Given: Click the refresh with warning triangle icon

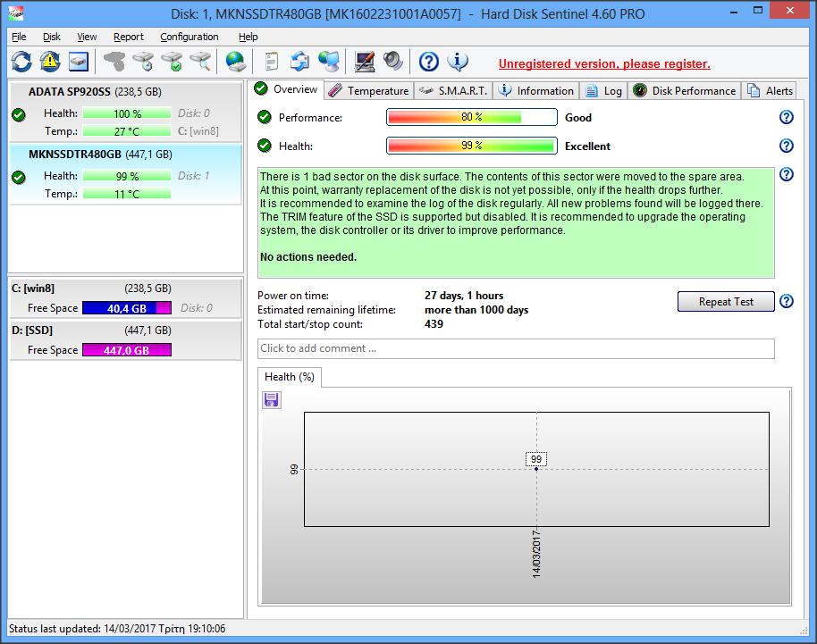Looking at the screenshot, I should point(50,62).
